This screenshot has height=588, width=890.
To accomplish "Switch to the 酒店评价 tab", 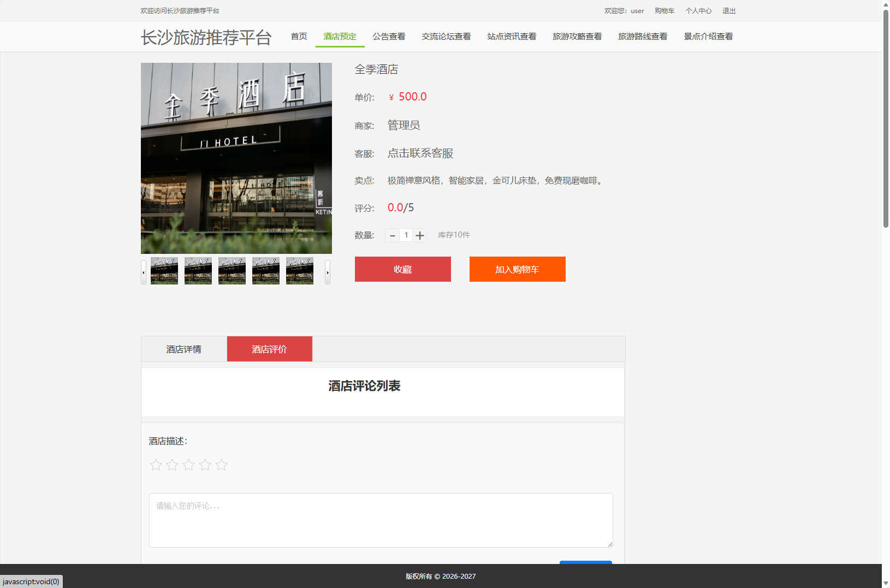I will click(x=269, y=349).
